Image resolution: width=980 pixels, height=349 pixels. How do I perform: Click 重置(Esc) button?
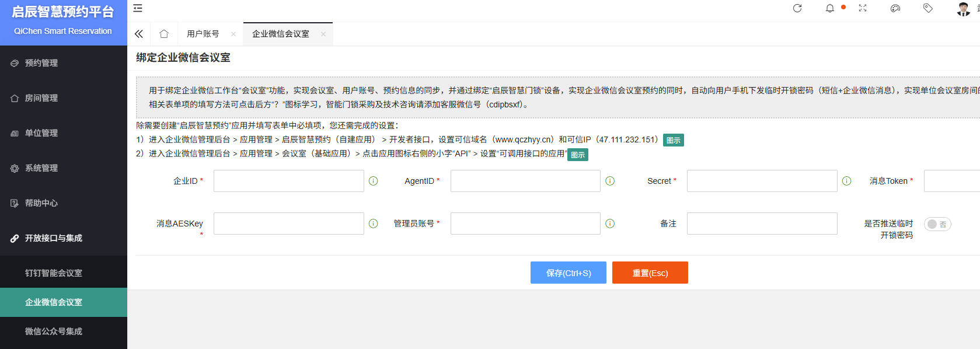(650, 273)
